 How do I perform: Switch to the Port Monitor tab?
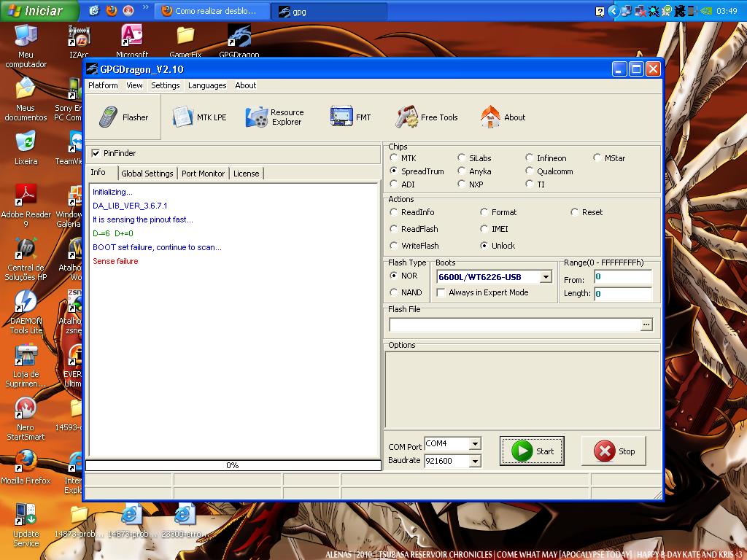(203, 174)
